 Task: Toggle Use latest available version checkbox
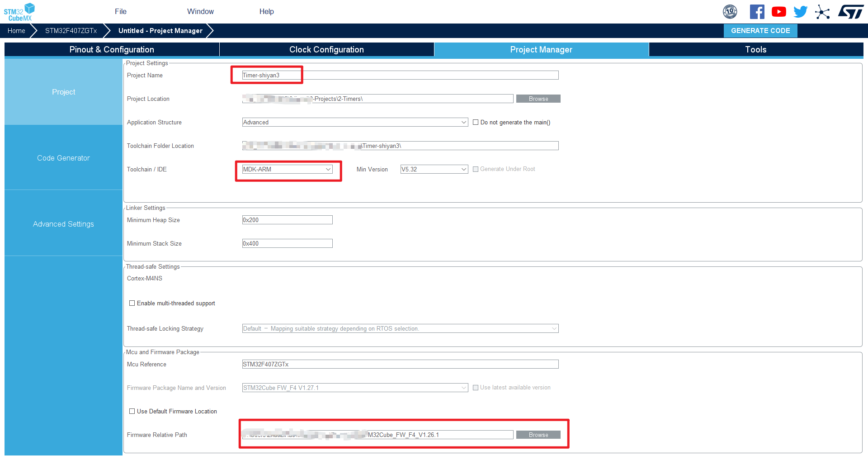[476, 388]
